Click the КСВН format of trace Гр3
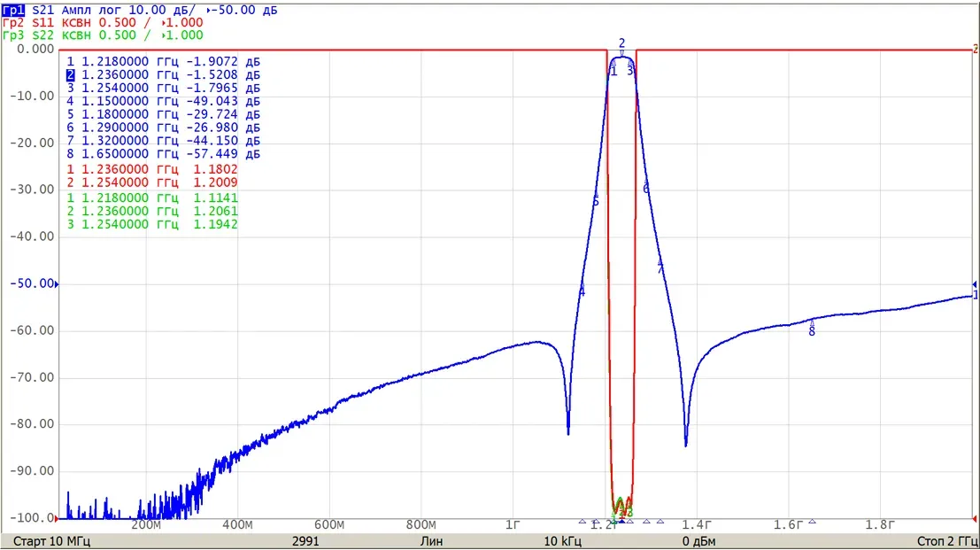This screenshot has height=550, width=980. pyautogui.click(x=76, y=35)
